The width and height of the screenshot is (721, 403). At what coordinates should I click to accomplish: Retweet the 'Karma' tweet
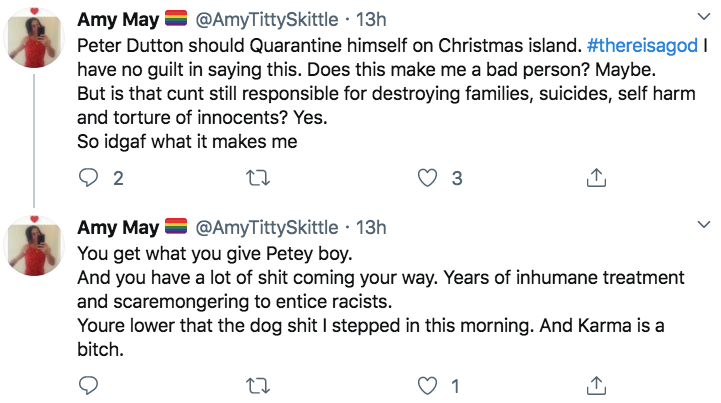260,384
